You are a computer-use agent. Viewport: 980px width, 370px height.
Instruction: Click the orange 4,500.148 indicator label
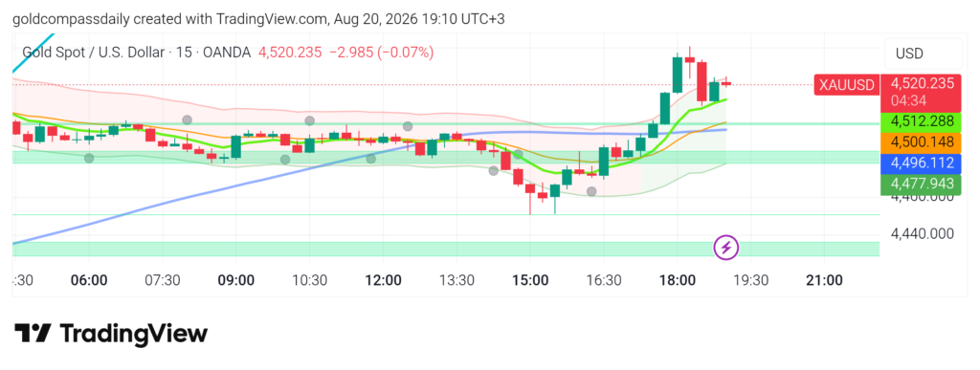[922, 142]
